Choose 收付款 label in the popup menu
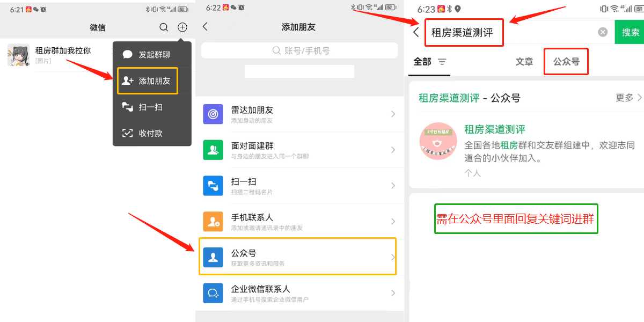 coord(151,133)
